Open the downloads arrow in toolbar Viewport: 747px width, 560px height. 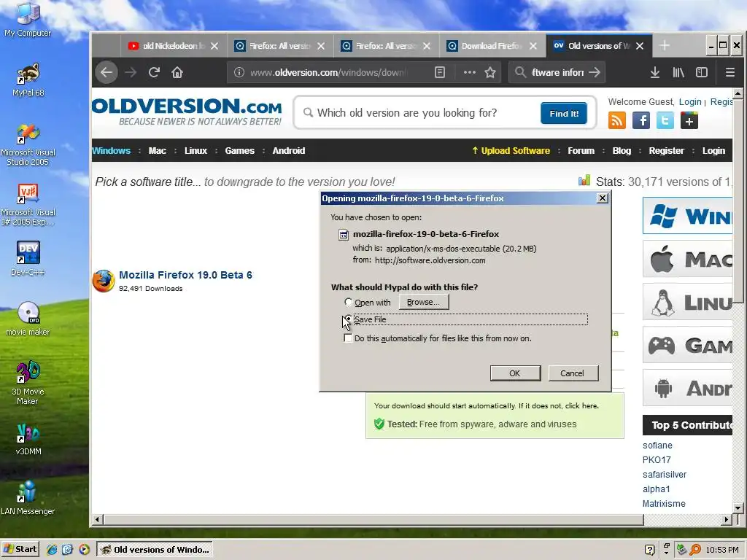point(655,72)
